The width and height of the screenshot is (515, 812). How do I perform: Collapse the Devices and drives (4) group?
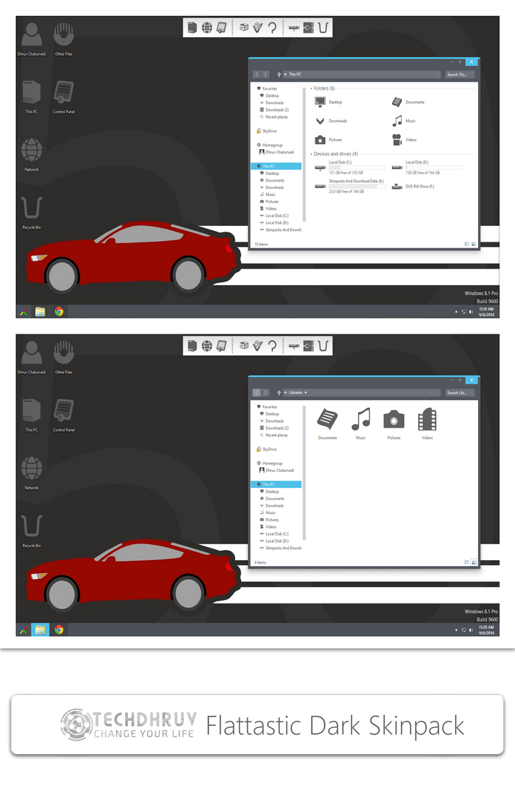pyautogui.click(x=311, y=154)
